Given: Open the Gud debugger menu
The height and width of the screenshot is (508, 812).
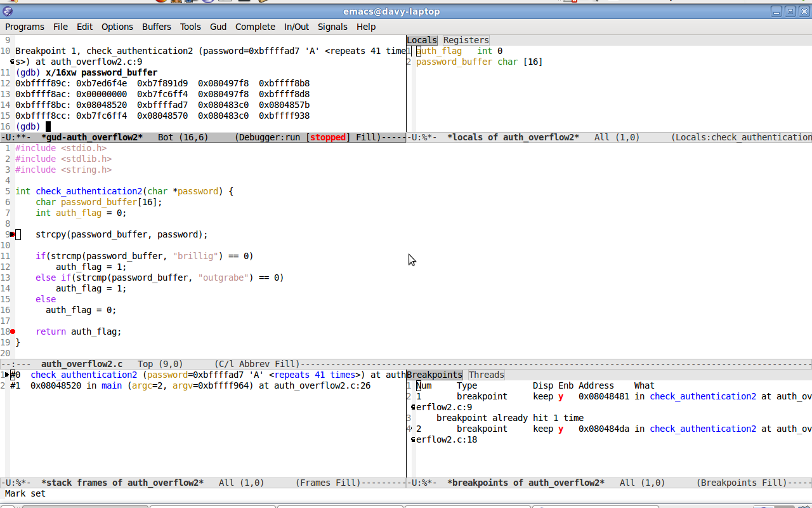Looking at the screenshot, I should pos(218,27).
